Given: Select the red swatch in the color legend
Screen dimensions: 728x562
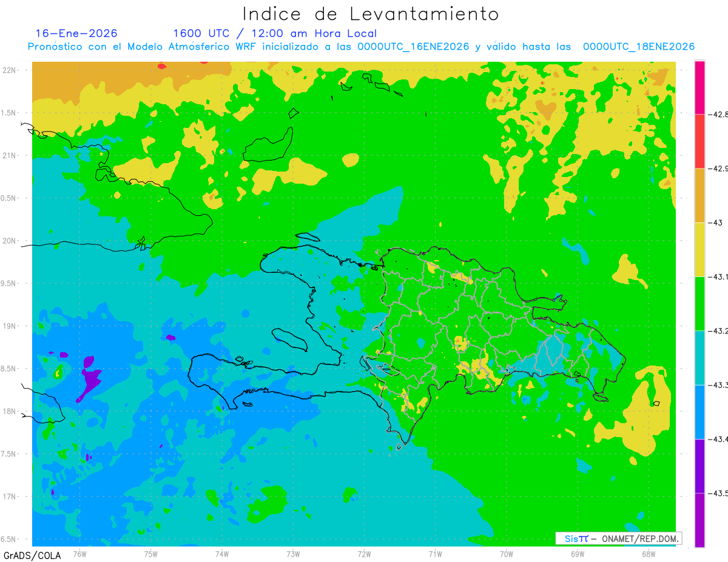Looking at the screenshot, I should (x=699, y=141).
